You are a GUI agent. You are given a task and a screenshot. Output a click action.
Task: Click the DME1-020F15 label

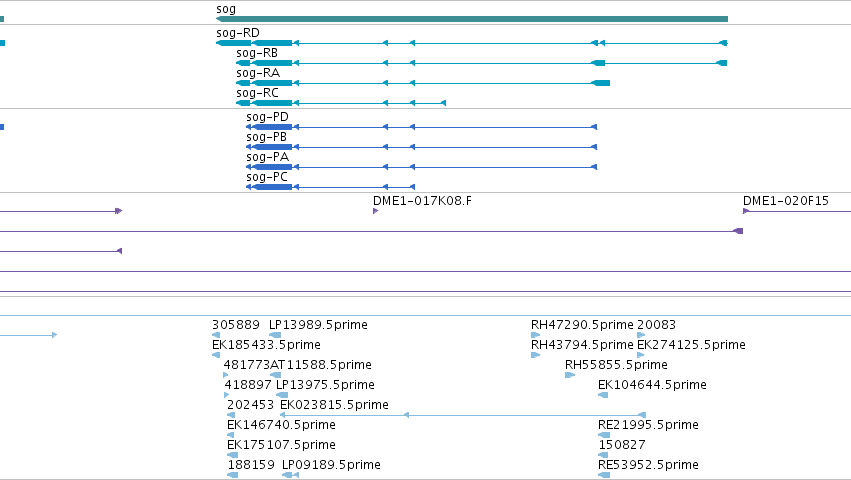pyautogui.click(x=785, y=201)
